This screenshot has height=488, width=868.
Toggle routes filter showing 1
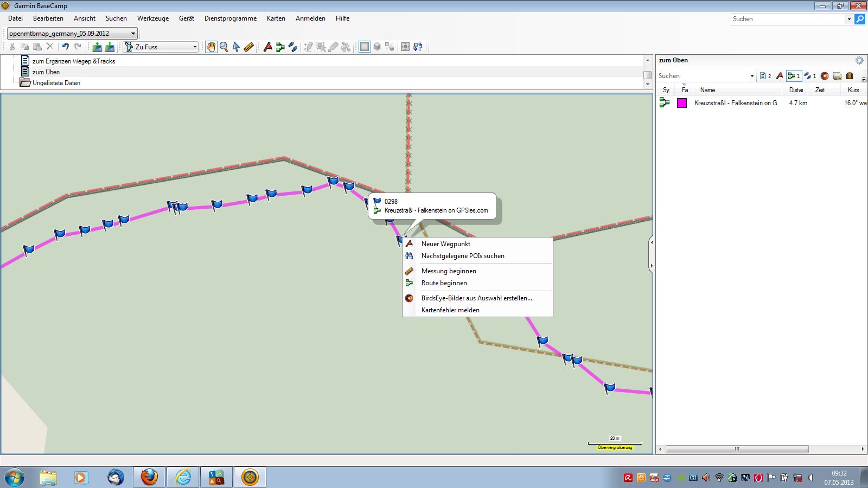point(794,76)
